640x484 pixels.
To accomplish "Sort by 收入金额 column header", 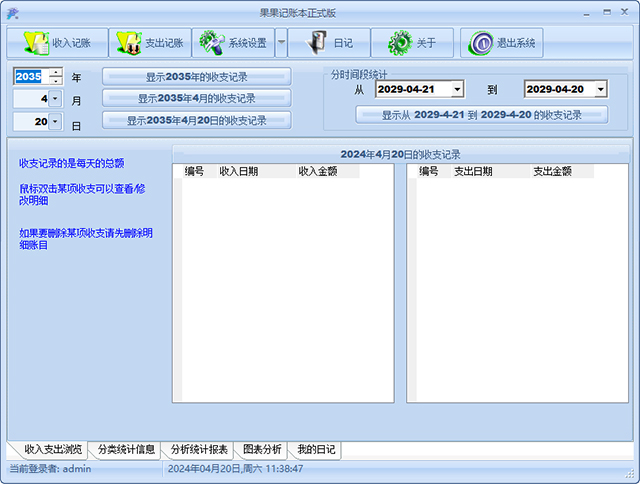I will 328,171.
